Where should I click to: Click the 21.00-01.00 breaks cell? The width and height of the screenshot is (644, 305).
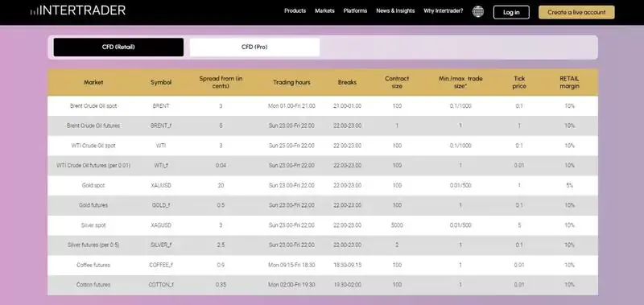point(347,106)
